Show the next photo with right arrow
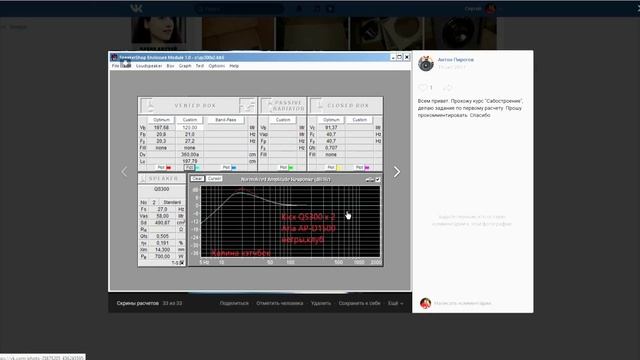The image size is (640, 360). pos(397,172)
